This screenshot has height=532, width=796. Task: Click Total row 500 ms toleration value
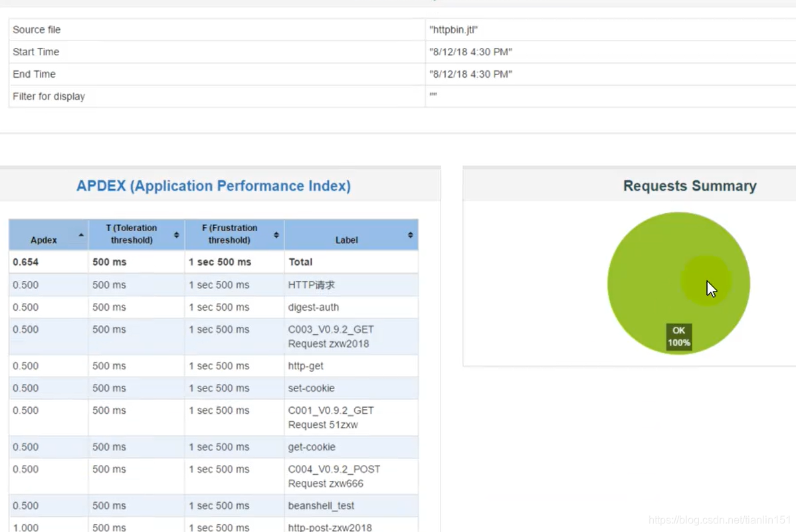click(x=109, y=262)
